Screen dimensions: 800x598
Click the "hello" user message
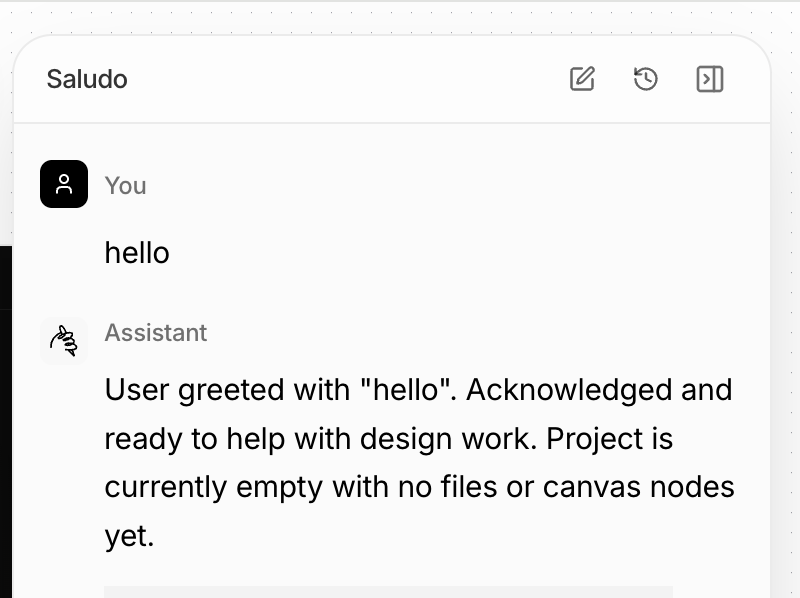click(137, 253)
